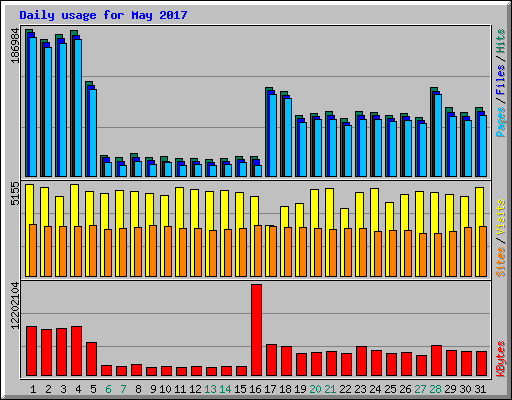This screenshot has height=400, width=512.
Task: Click the day 1 axis label
Action: tap(33, 389)
